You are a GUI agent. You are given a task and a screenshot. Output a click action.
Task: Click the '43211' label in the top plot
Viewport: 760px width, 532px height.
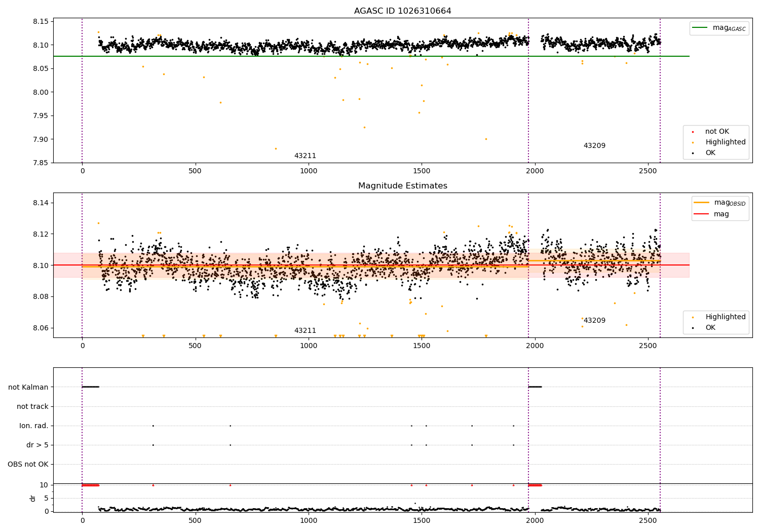(305, 156)
